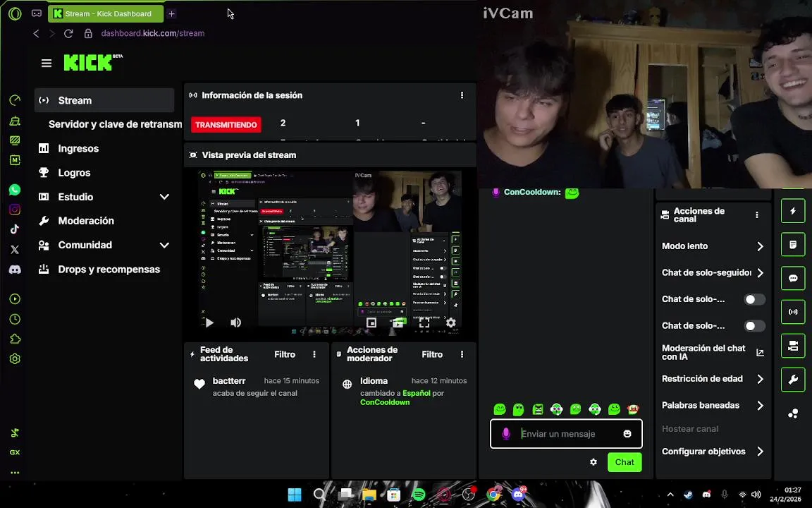The height and width of the screenshot is (508, 812).
Task: Click the lightning activity icon in right rail
Action: point(793,211)
